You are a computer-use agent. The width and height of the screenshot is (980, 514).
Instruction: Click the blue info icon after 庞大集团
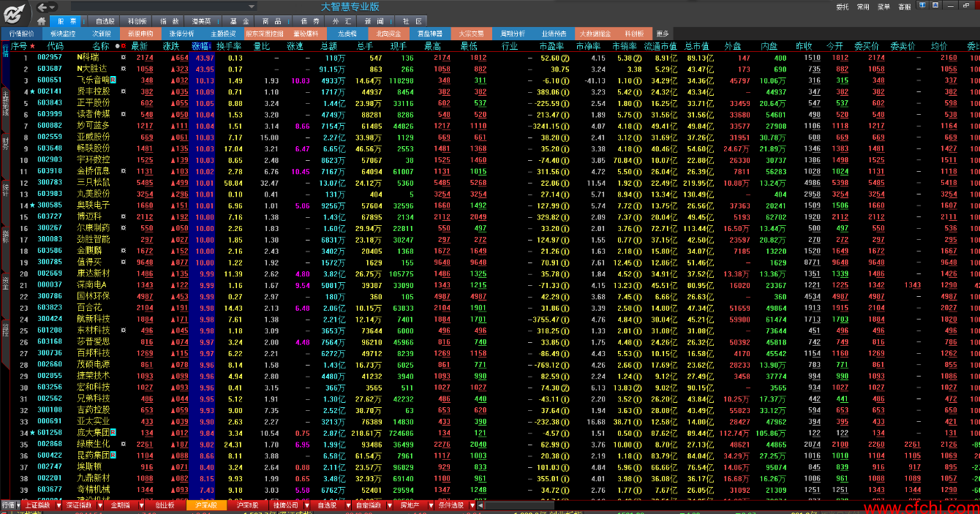click(x=114, y=433)
